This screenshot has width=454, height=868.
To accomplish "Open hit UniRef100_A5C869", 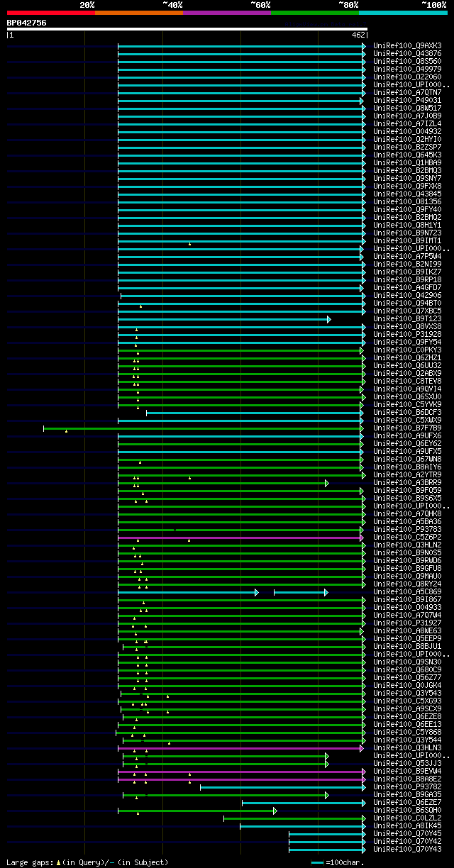I will tap(407, 591).
